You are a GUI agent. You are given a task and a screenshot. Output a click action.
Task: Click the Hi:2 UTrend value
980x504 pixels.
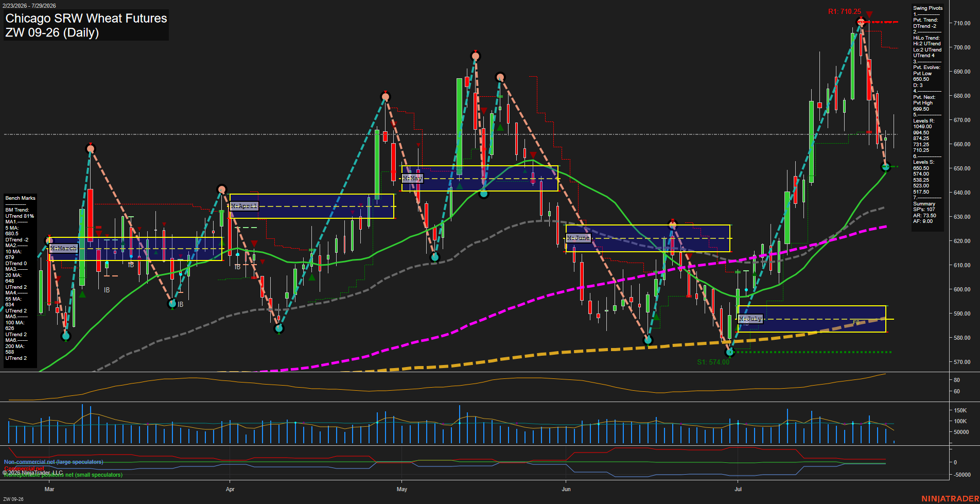927,44
